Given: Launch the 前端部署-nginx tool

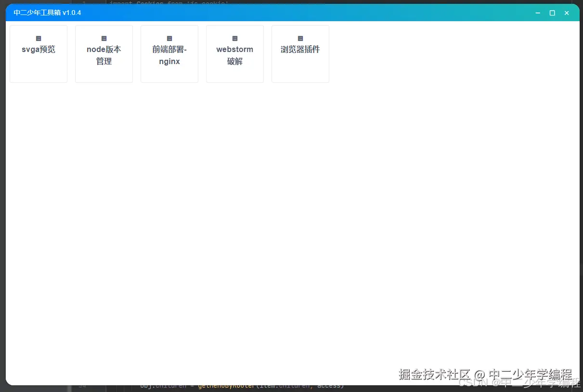Looking at the screenshot, I should coord(169,53).
